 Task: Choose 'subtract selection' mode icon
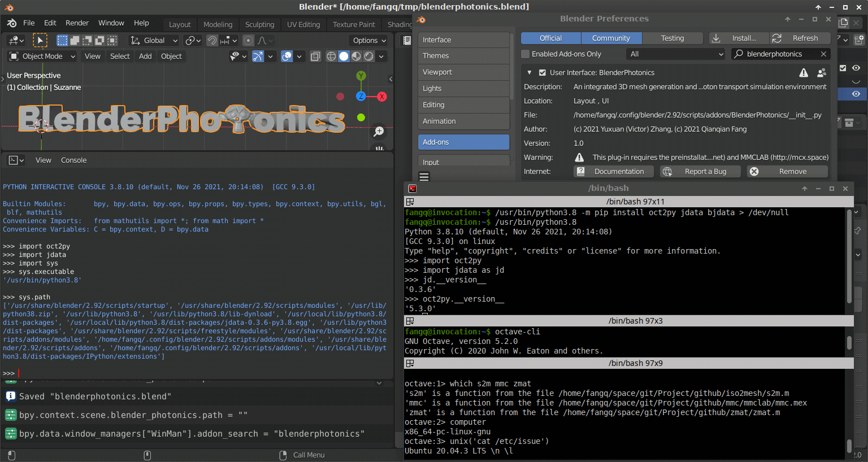[x=87, y=41]
